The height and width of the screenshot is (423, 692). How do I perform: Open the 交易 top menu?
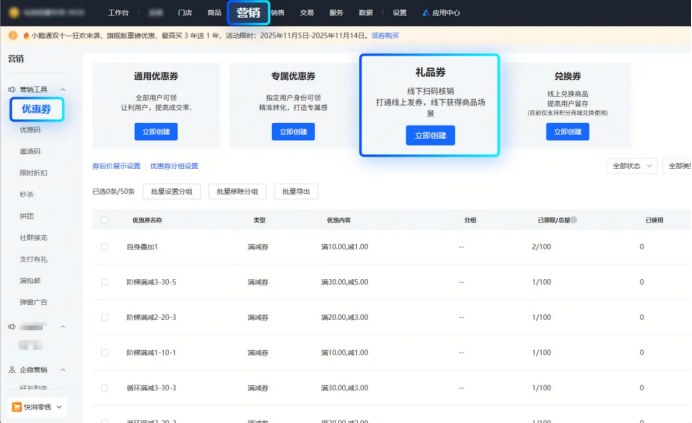[307, 13]
